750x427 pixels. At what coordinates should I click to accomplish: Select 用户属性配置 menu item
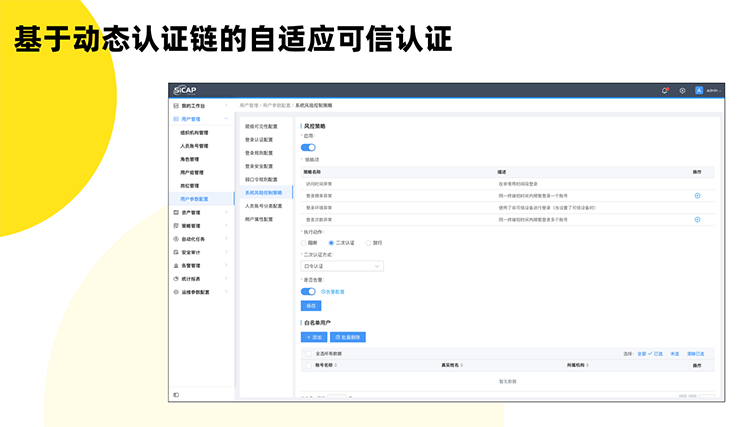tap(258, 218)
